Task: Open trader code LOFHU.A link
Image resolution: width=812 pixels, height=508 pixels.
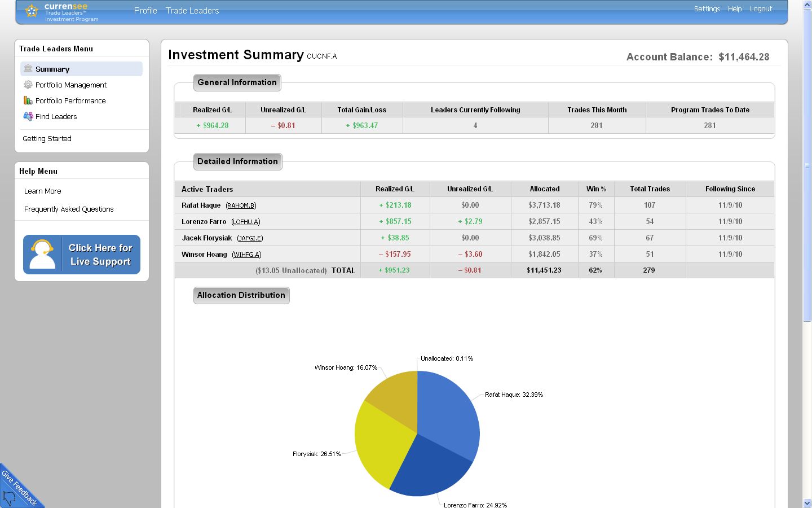Action: pos(246,222)
